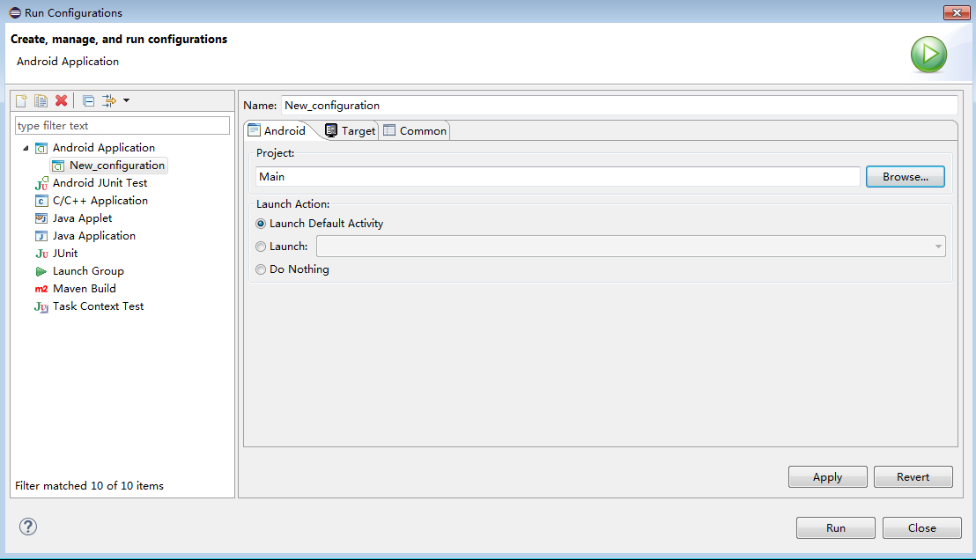This screenshot has width=976, height=560.
Task: Select the Do Nothing radio button
Action: coord(261,269)
